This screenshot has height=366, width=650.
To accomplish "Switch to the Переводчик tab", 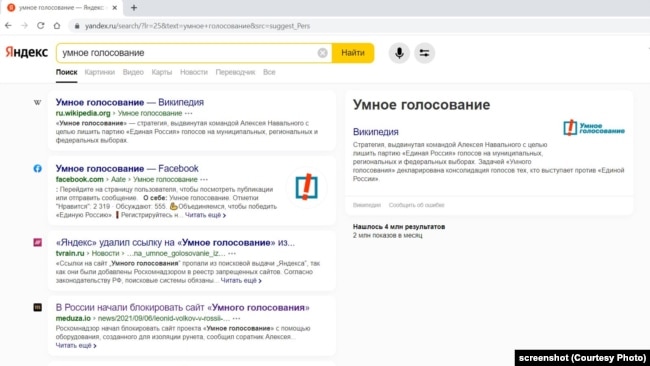I will (x=235, y=72).
